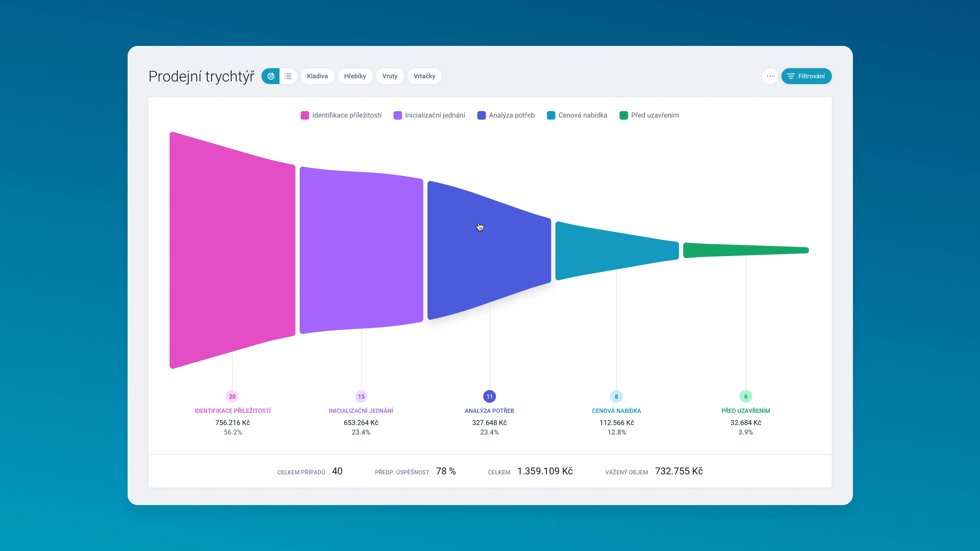The height and width of the screenshot is (551, 980).
Task: Open the INICIALIZAČNÍ JEDNÁNÍ stage label
Action: 361,411
